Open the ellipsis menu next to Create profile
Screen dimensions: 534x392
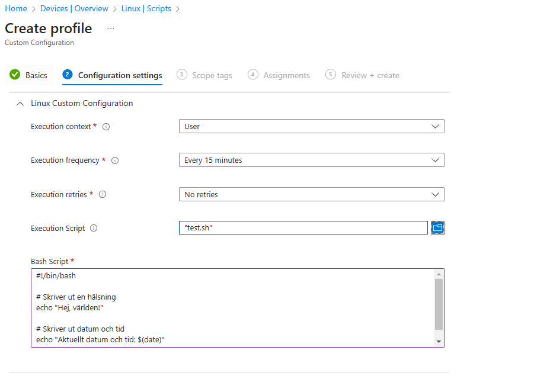pos(111,28)
